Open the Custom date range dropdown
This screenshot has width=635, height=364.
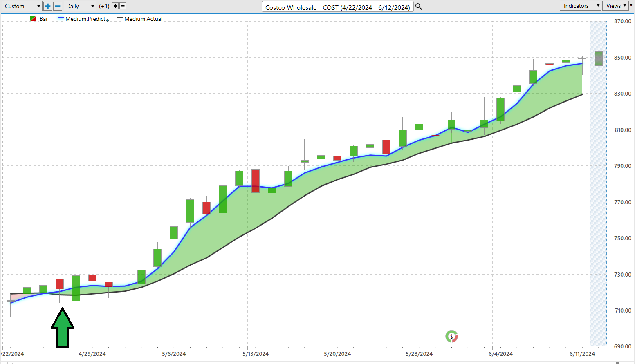point(22,6)
